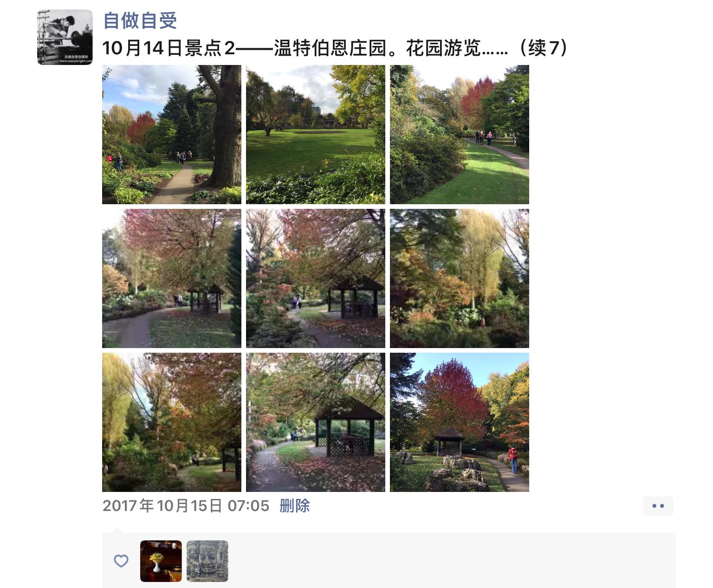
Task: View liker avatar with flower vase
Action: (x=161, y=561)
